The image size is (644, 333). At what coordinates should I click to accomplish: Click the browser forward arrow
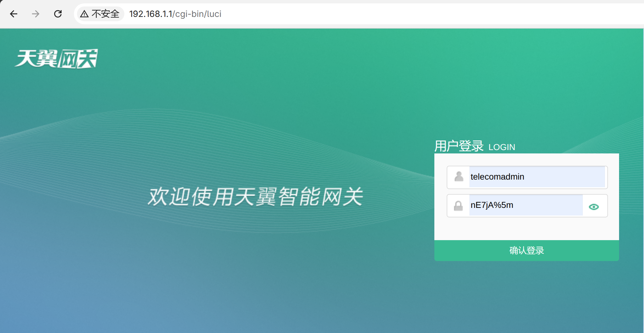point(36,14)
